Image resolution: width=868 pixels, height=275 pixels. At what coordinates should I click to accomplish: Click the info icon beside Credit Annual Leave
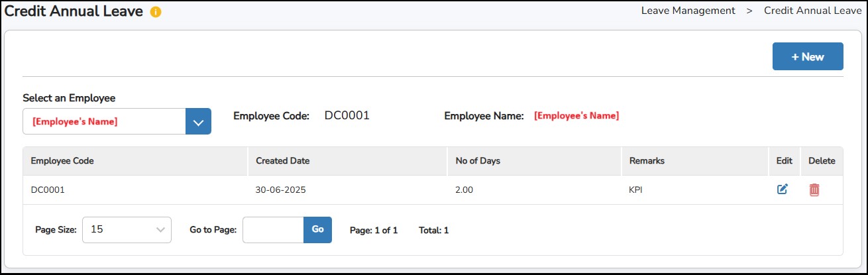[x=156, y=13]
